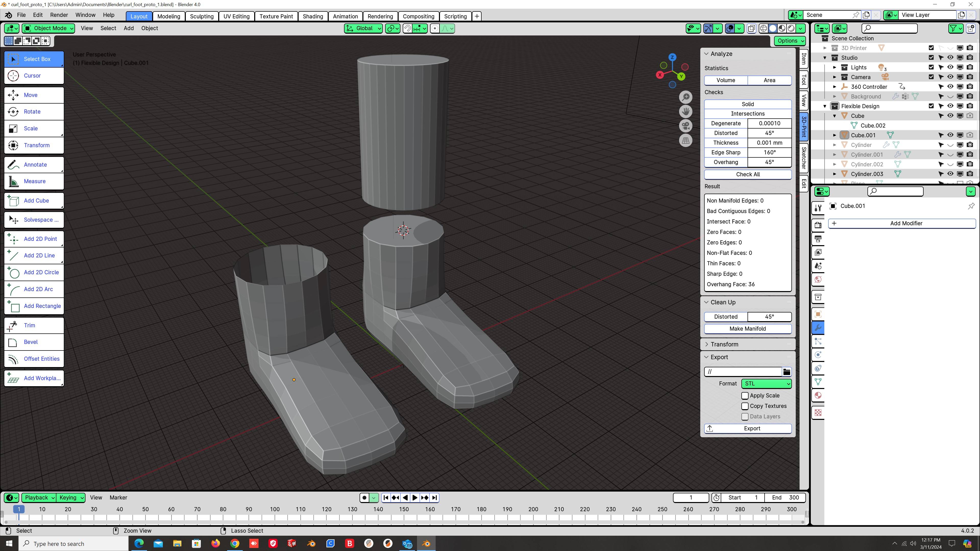Click the Check All button
The width and height of the screenshot is (980, 551).
click(x=748, y=174)
